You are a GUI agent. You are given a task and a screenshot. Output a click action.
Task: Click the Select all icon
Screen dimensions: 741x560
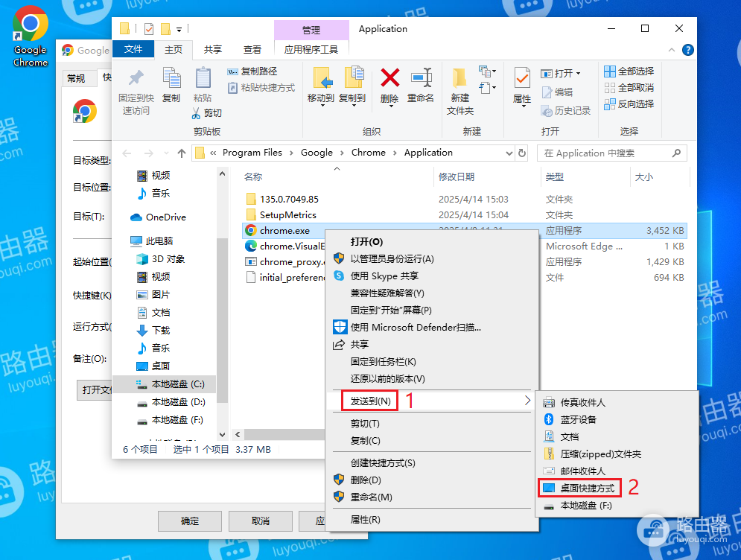click(610, 71)
